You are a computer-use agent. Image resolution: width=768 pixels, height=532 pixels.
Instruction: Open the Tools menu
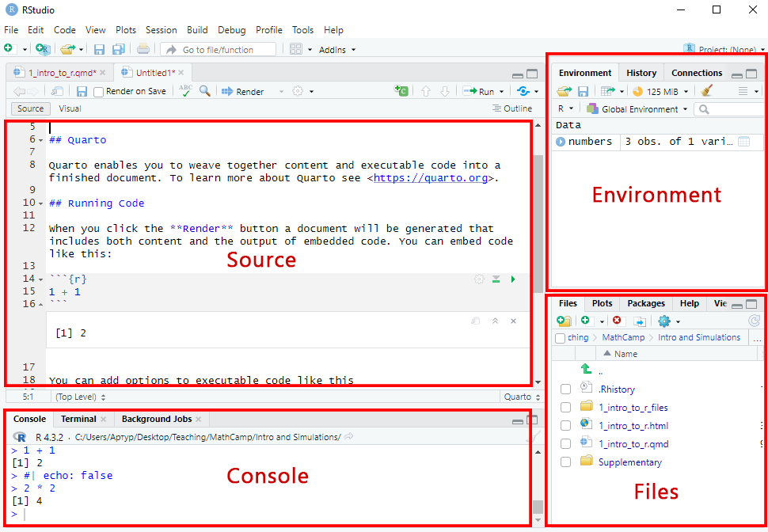tap(302, 30)
